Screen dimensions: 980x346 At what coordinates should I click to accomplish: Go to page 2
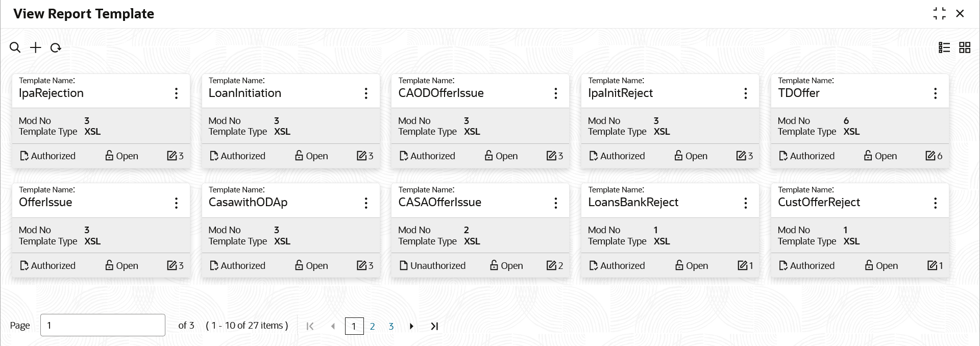[x=372, y=326]
